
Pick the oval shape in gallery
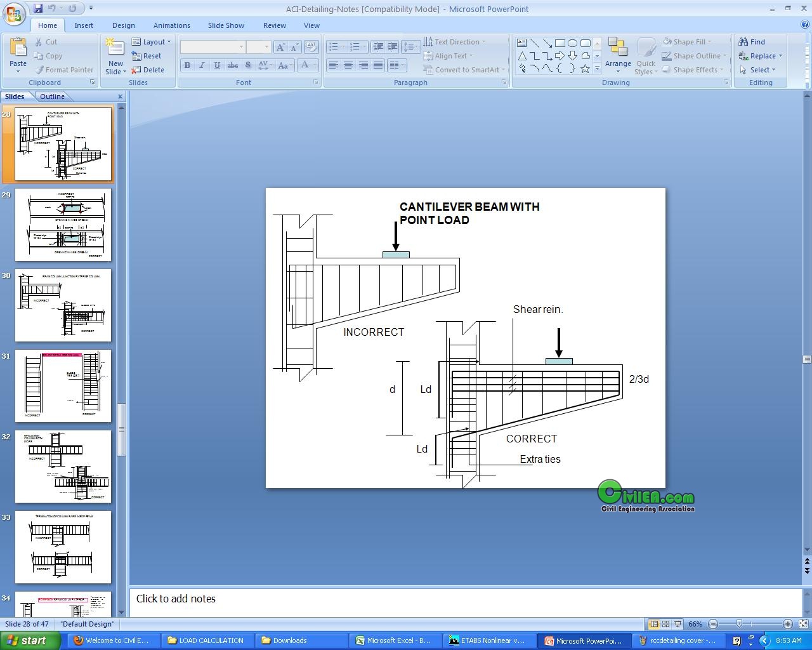click(x=573, y=43)
